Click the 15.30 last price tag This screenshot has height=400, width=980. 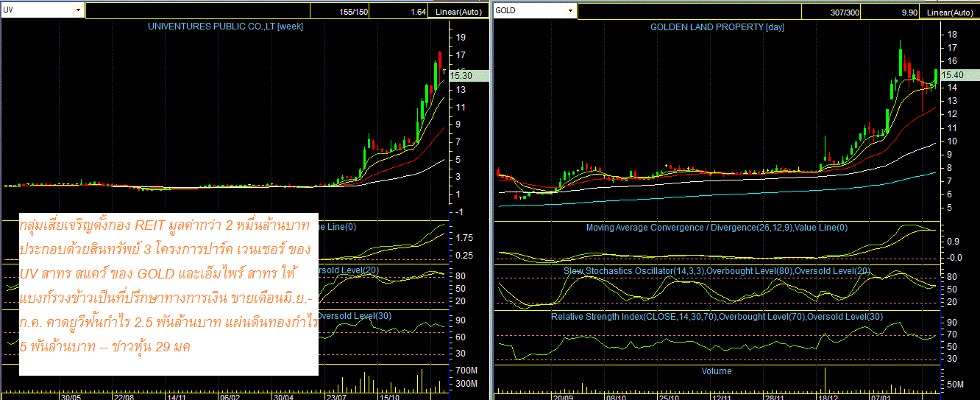point(469,75)
